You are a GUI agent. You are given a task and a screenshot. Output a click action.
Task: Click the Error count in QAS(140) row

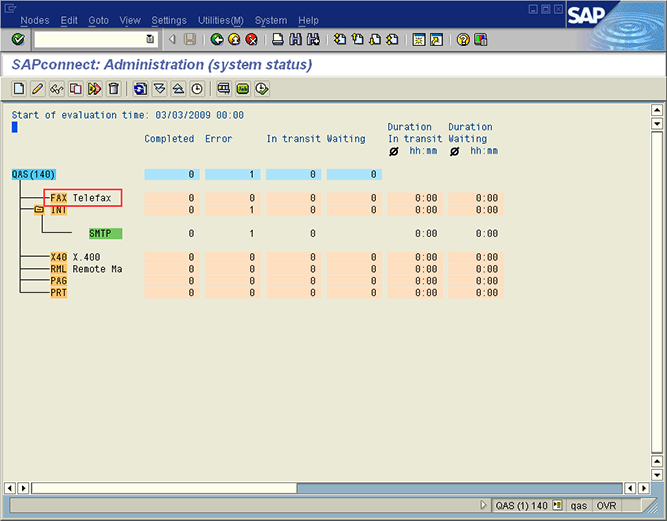click(233, 174)
